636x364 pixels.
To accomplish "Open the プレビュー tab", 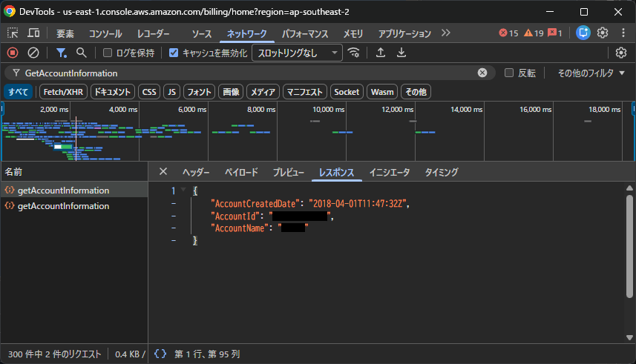I will 289,172.
